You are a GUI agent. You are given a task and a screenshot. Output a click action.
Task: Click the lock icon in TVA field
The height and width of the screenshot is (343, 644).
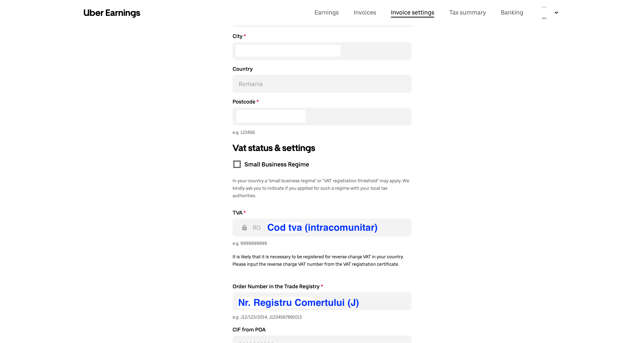click(244, 228)
